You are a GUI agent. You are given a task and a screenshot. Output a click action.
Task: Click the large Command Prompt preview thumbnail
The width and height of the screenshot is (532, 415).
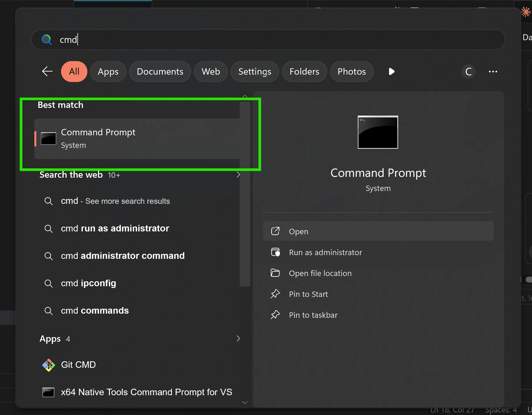click(378, 132)
